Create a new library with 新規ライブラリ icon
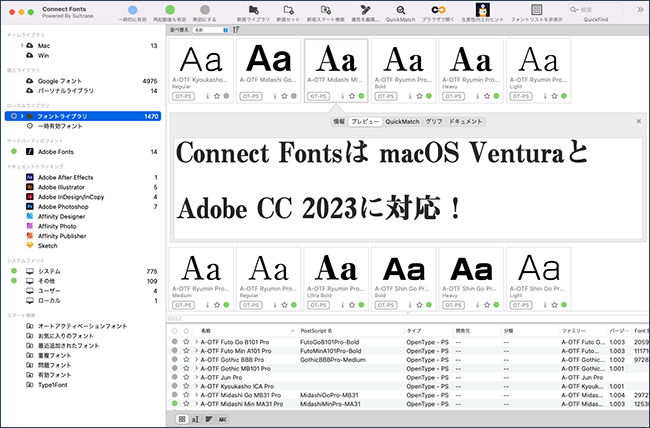Viewport: 650px width, 428px height. 253,10
